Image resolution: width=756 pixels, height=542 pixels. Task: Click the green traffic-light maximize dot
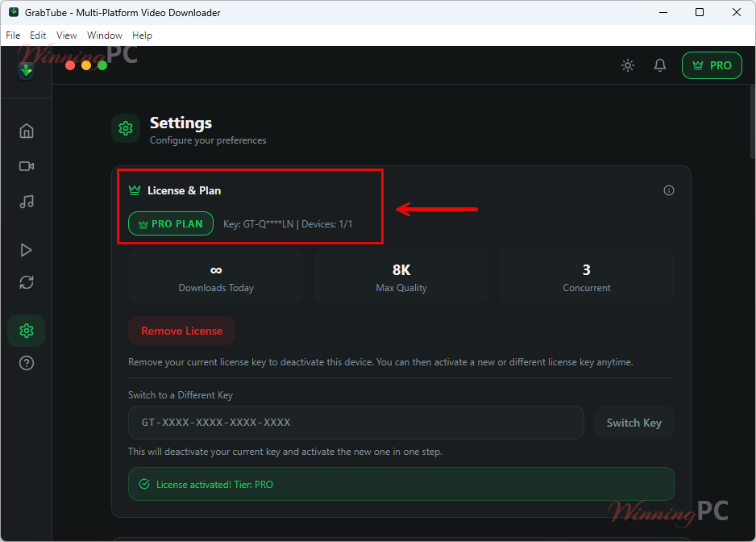102,65
